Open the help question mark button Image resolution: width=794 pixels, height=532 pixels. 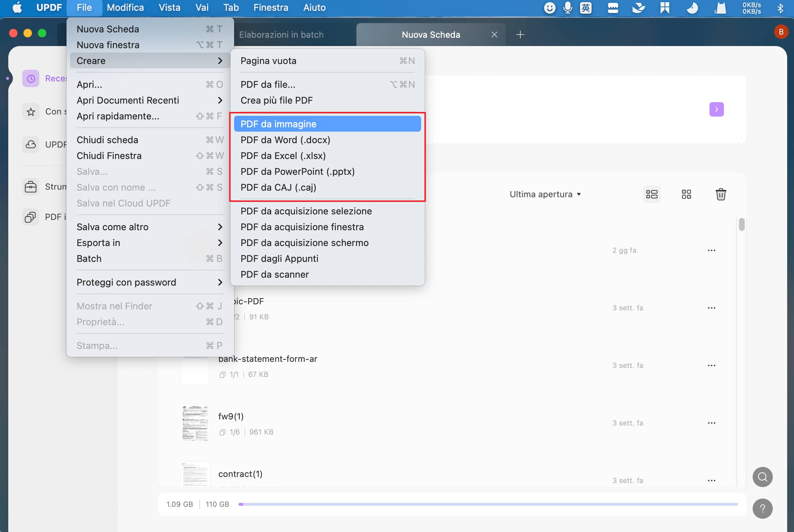pos(762,509)
